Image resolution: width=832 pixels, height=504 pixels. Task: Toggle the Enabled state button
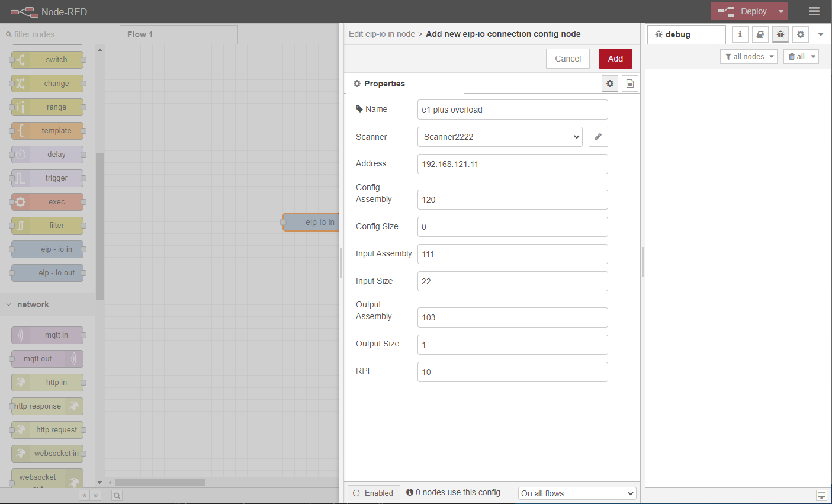point(374,493)
